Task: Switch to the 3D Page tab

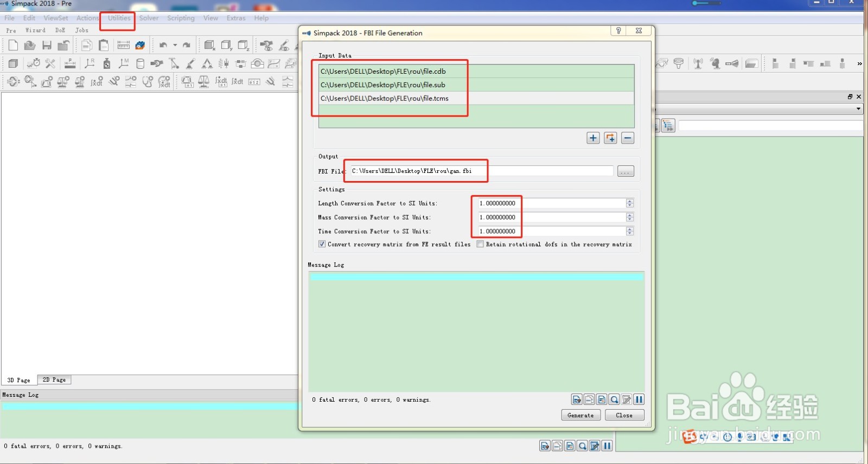Action: pyautogui.click(x=18, y=380)
